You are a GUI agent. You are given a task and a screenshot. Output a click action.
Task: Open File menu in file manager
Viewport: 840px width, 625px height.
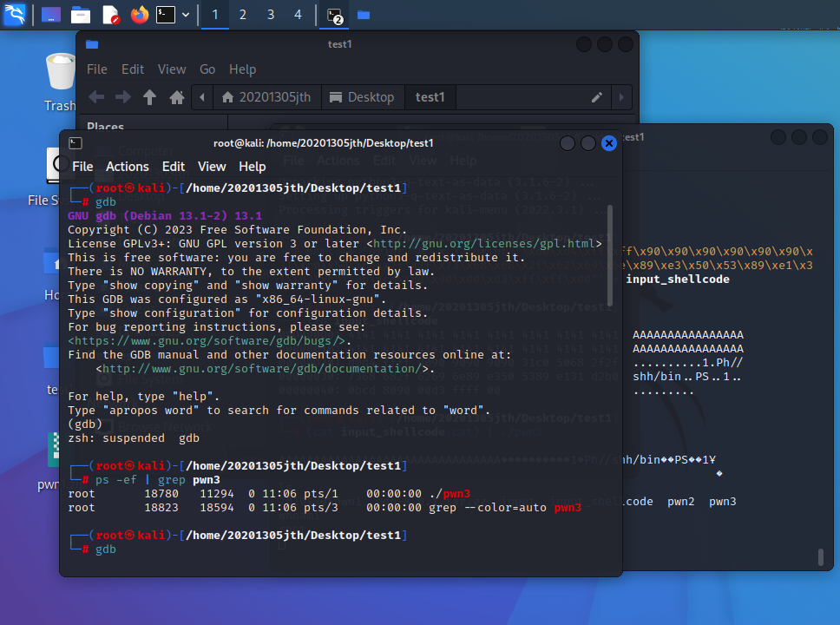coord(97,69)
